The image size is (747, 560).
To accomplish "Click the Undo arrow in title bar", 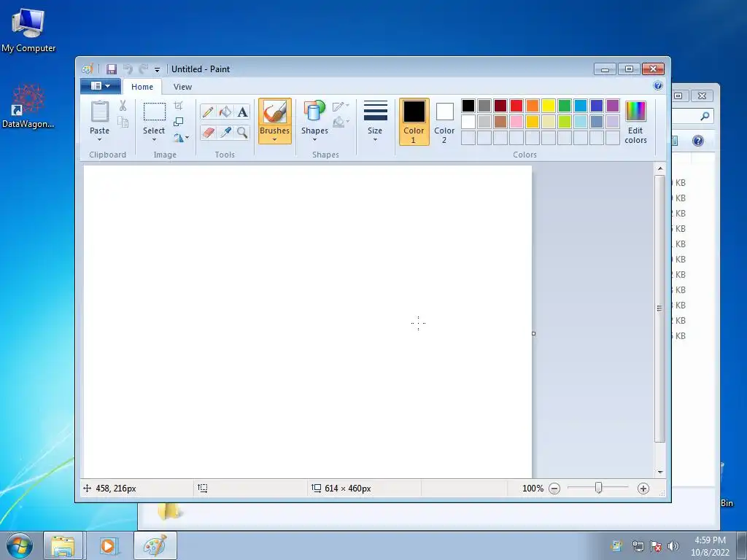I will [x=127, y=69].
